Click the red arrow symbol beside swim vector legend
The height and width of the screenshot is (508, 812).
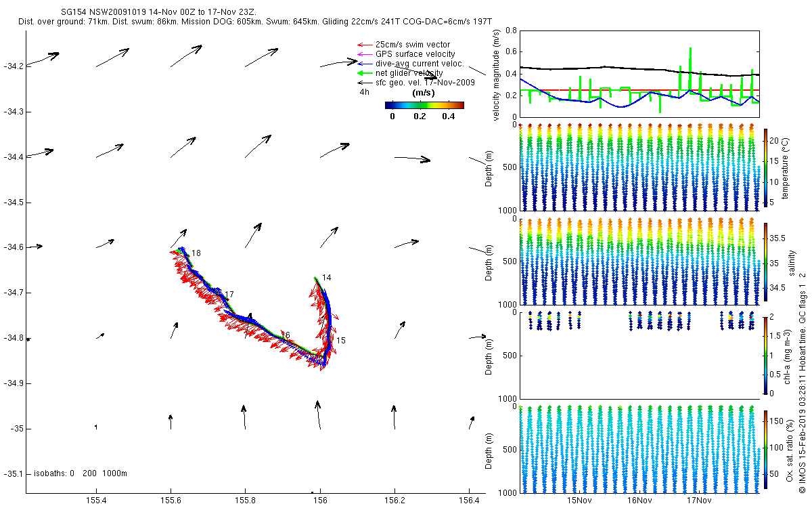point(365,45)
